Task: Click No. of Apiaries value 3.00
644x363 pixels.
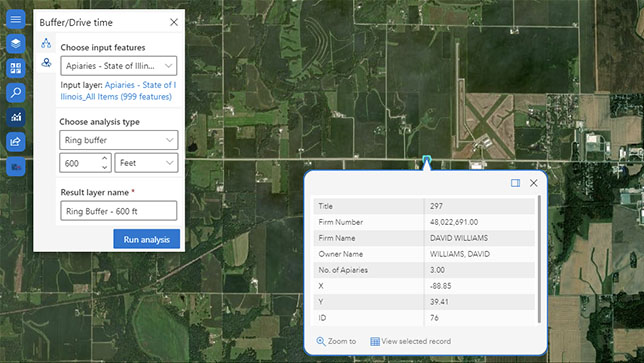Action: click(437, 270)
